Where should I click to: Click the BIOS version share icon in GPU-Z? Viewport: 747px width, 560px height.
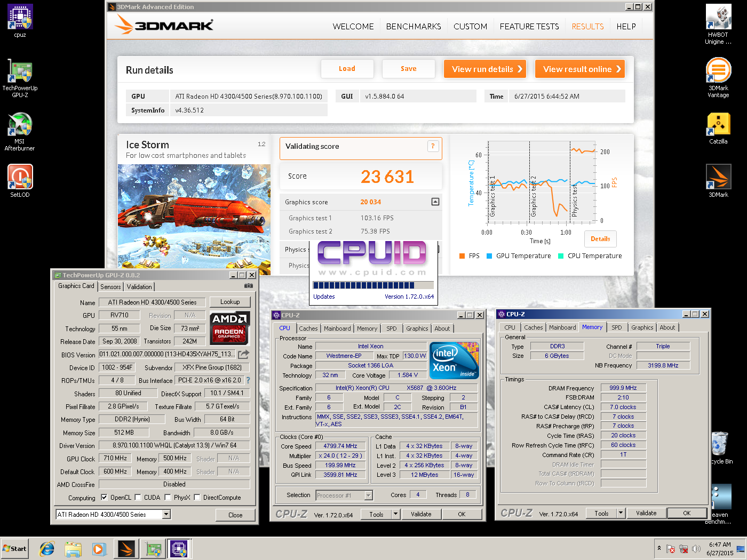coord(244,354)
